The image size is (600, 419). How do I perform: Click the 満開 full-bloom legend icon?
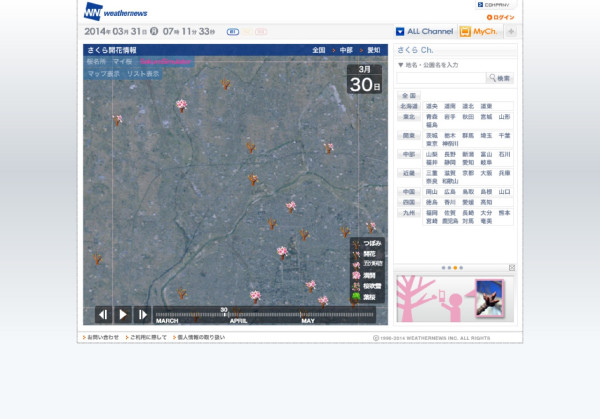[x=356, y=275]
